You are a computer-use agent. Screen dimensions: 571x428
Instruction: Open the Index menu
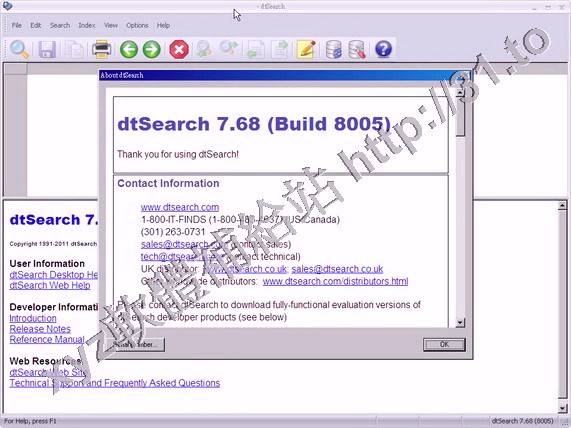[87, 25]
